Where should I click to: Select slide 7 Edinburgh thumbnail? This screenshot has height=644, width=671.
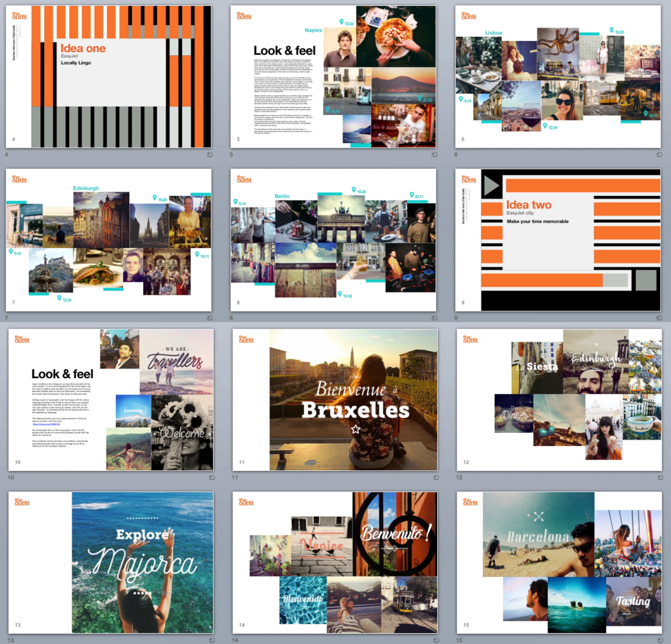click(x=108, y=240)
